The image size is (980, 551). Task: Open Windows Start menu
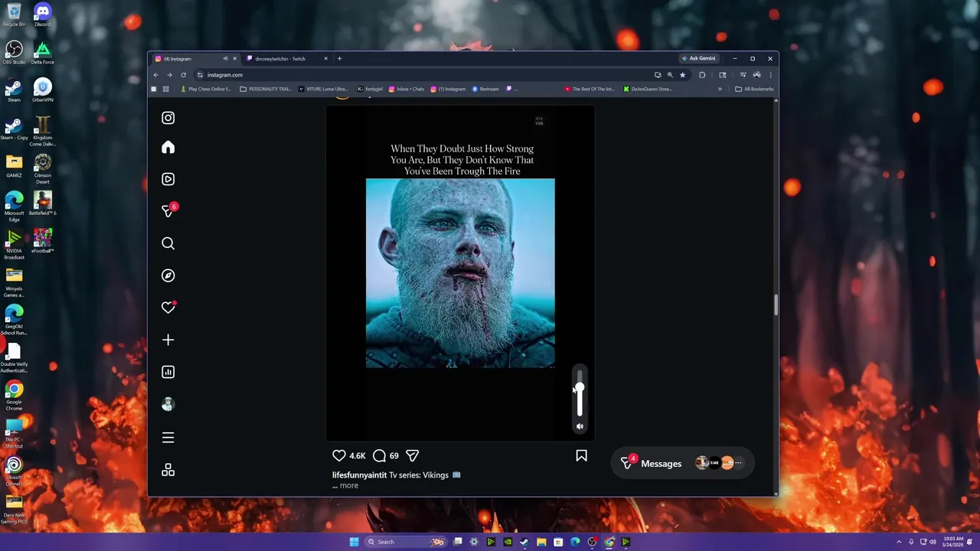[354, 542]
